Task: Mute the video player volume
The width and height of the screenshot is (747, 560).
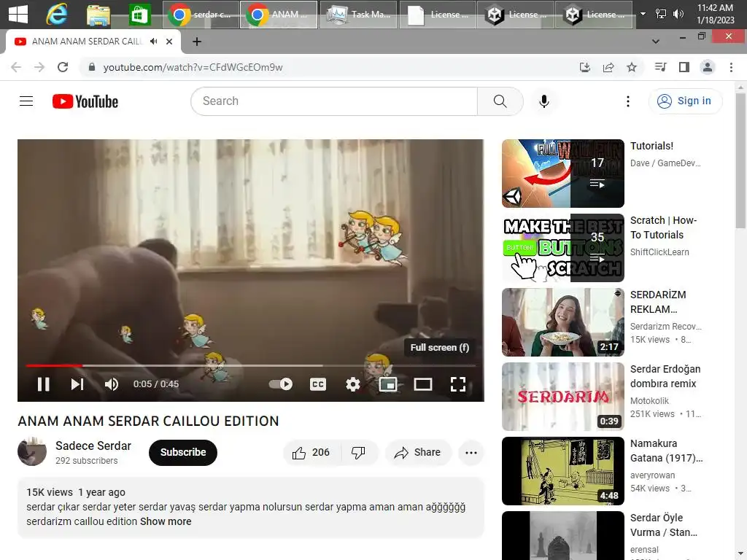Action: click(x=112, y=384)
